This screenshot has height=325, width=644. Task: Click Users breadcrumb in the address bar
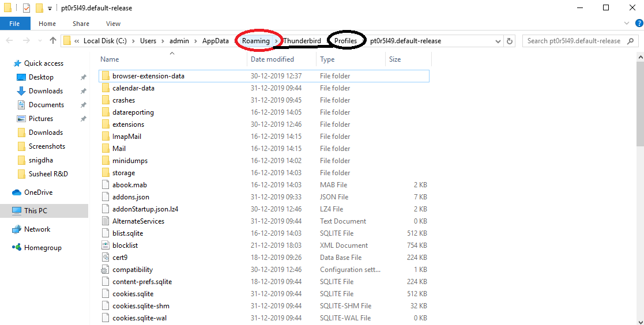click(148, 40)
